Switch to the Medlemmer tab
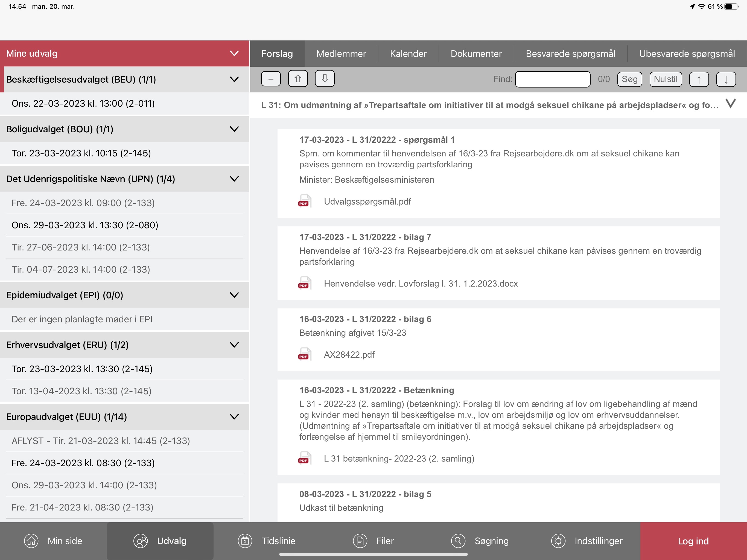The height and width of the screenshot is (560, 747). pos(341,54)
